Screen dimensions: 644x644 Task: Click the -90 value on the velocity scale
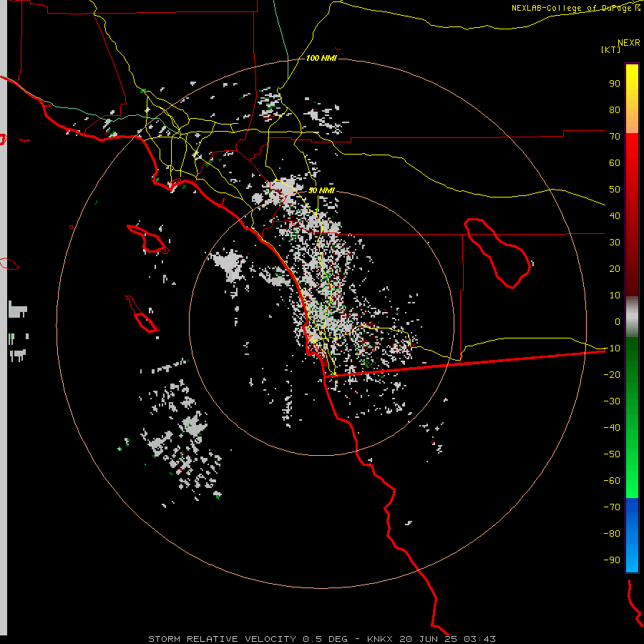click(x=612, y=560)
